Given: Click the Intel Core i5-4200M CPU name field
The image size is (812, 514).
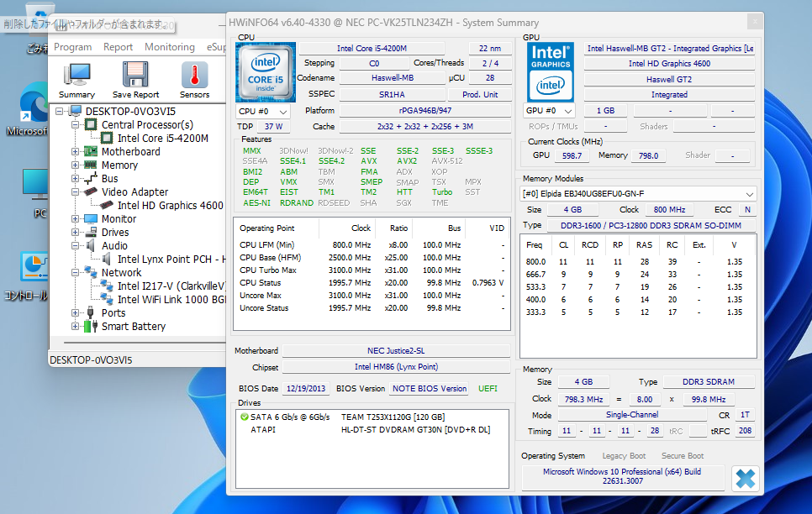Looking at the screenshot, I should coord(372,48).
